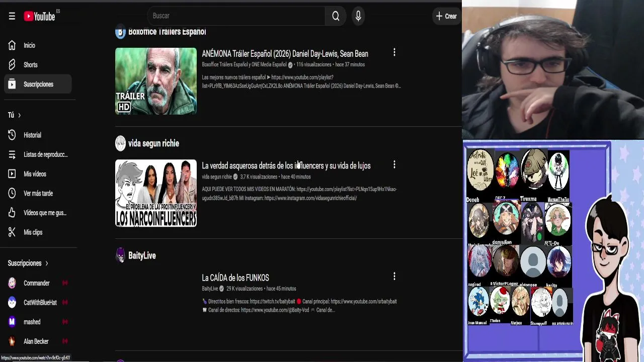Click BaityLive channel name under FUNKOS video

pyautogui.click(x=210, y=289)
